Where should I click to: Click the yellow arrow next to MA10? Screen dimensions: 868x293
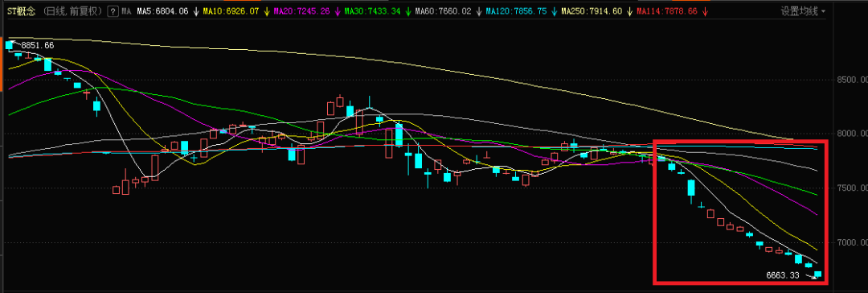tap(268, 10)
